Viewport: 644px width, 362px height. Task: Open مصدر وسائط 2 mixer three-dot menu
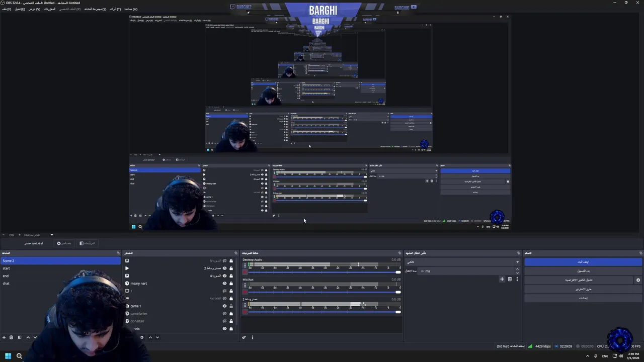click(245, 306)
